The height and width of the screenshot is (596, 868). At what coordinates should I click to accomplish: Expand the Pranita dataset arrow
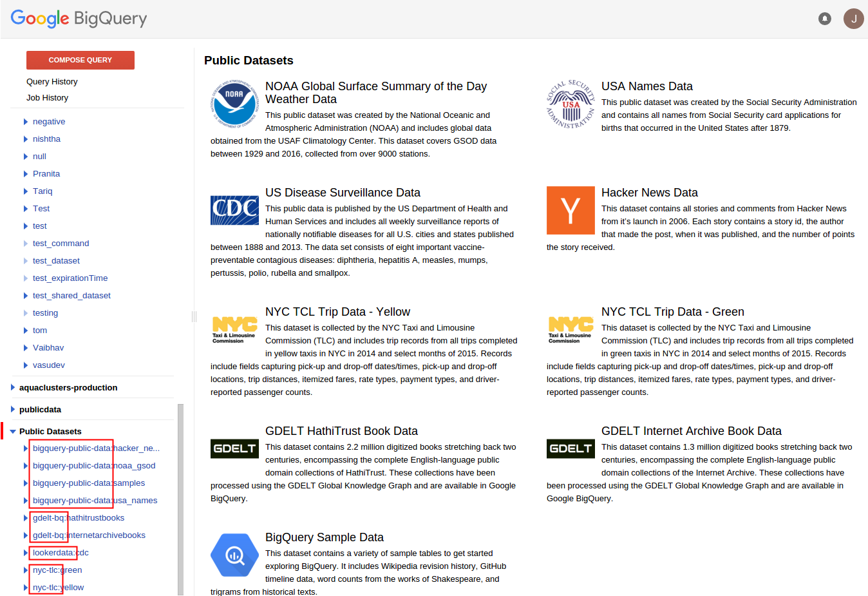[x=26, y=174]
